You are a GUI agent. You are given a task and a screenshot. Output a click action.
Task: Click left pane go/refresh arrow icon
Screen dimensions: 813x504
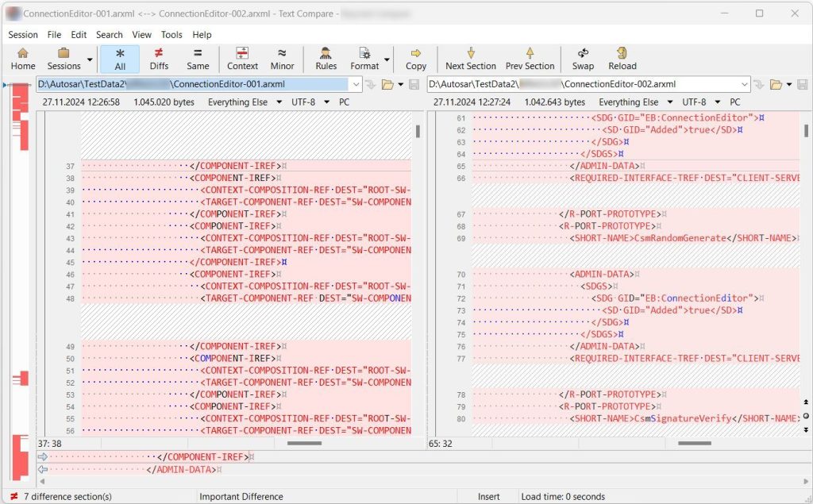tap(370, 84)
